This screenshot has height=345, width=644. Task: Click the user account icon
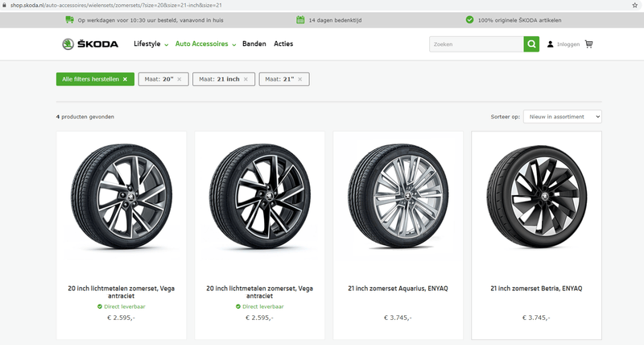tap(551, 44)
